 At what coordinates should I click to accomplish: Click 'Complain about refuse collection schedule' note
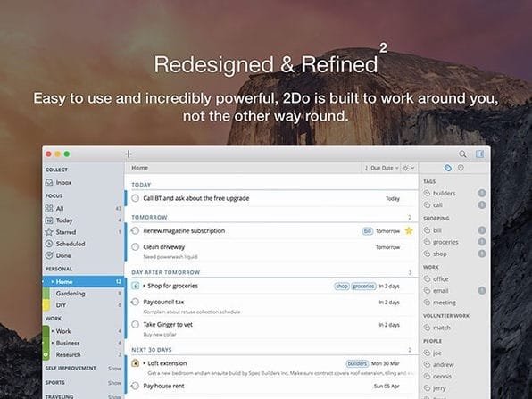(192, 312)
